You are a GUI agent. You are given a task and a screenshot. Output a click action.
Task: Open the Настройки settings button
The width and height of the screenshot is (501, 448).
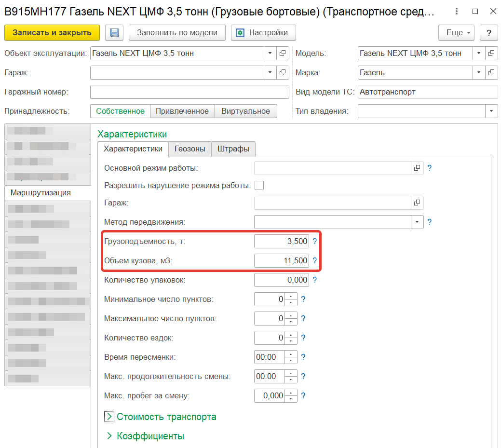(x=263, y=33)
